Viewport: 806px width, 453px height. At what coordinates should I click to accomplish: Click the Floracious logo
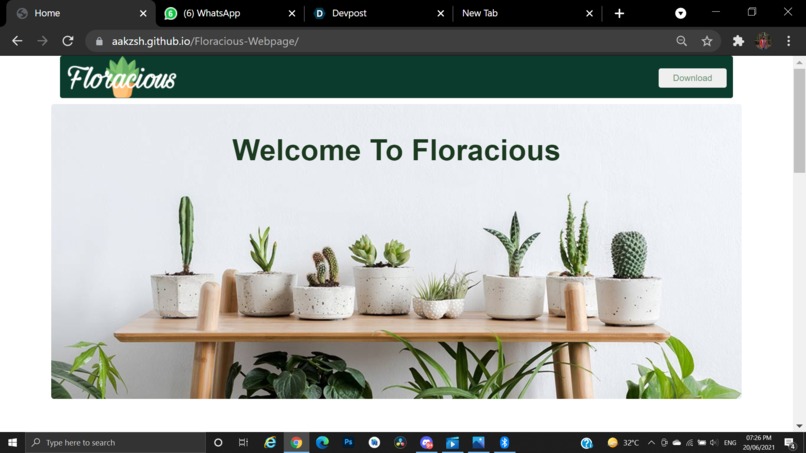(122, 77)
